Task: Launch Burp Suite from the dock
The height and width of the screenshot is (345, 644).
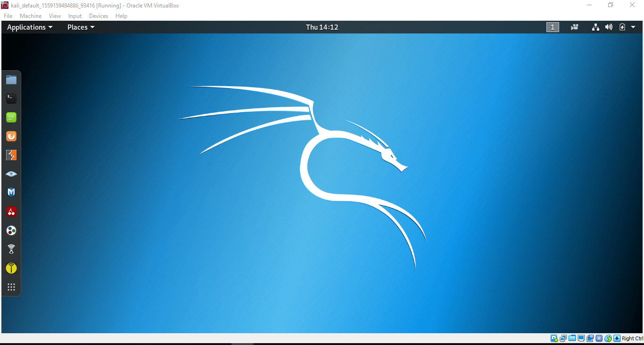Action: coord(11,155)
